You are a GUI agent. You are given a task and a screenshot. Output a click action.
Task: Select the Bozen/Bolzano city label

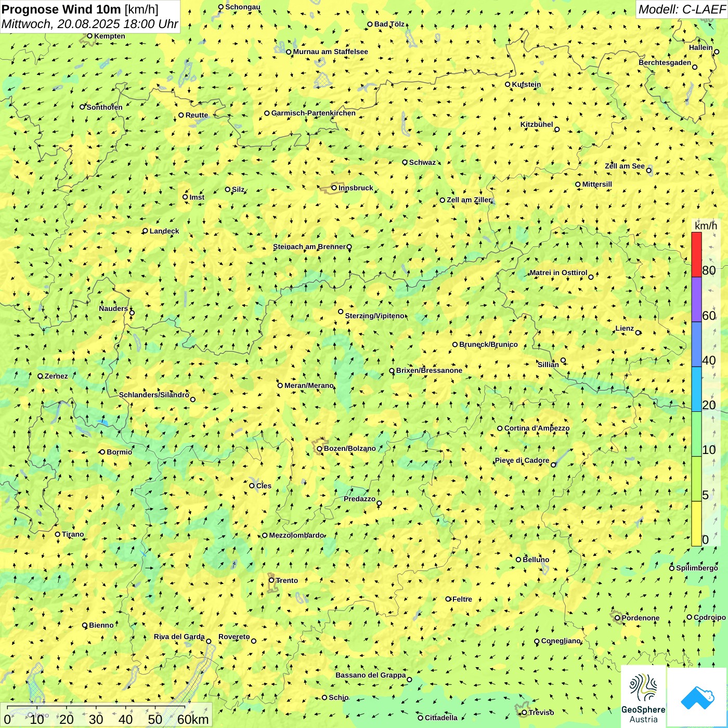point(349,448)
